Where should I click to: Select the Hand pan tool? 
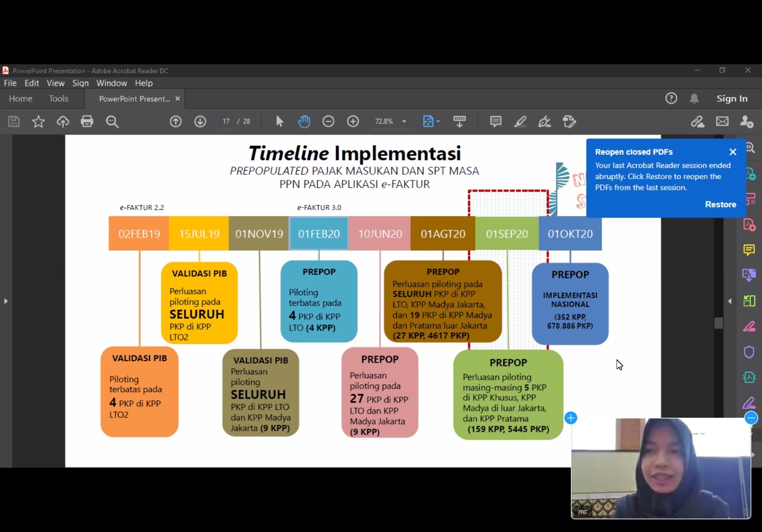tap(304, 121)
